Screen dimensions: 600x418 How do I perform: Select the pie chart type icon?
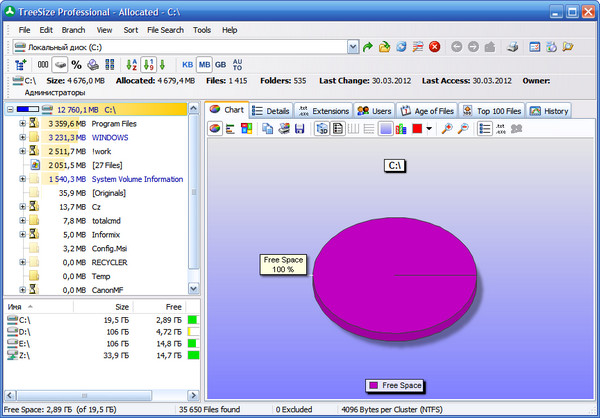[x=215, y=129]
